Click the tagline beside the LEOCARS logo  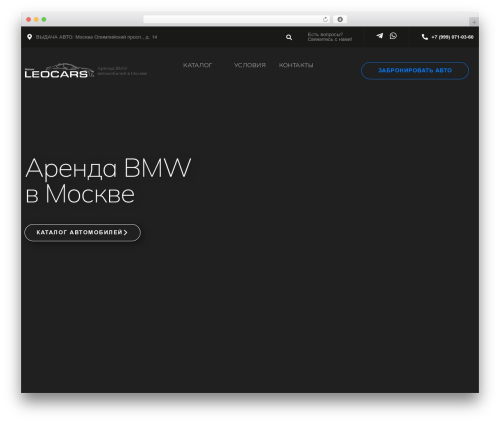[x=122, y=71]
